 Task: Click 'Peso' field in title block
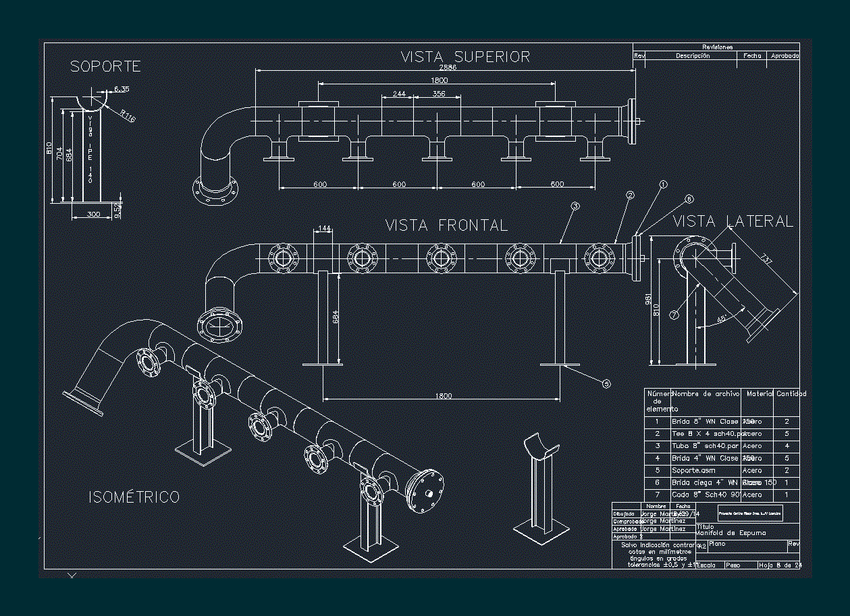tap(733, 565)
